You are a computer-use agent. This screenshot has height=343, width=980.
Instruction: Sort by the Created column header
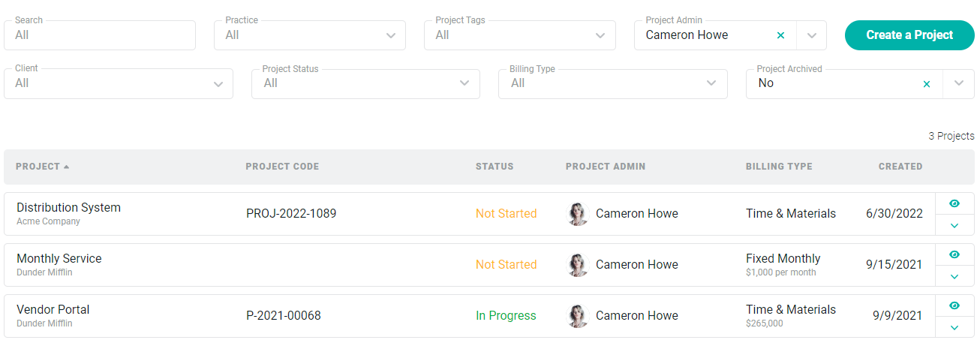coord(900,167)
